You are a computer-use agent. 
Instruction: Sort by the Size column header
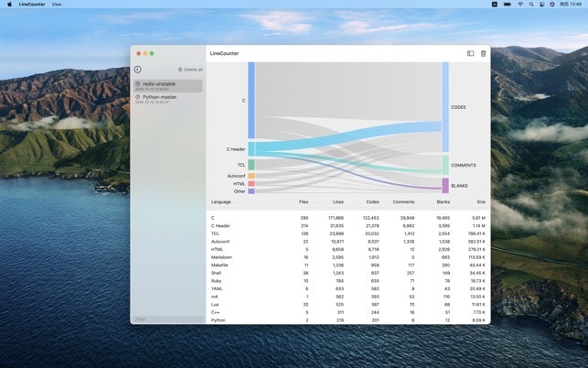point(481,201)
